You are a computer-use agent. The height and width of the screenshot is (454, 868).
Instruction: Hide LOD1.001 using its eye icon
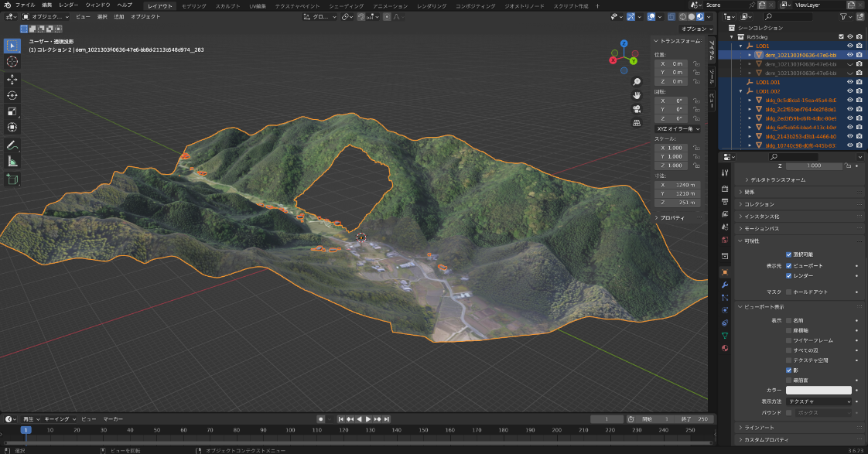pyautogui.click(x=849, y=81)
